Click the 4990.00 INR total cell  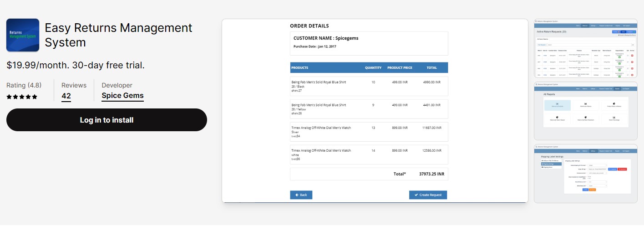click(x=432, y=82)
